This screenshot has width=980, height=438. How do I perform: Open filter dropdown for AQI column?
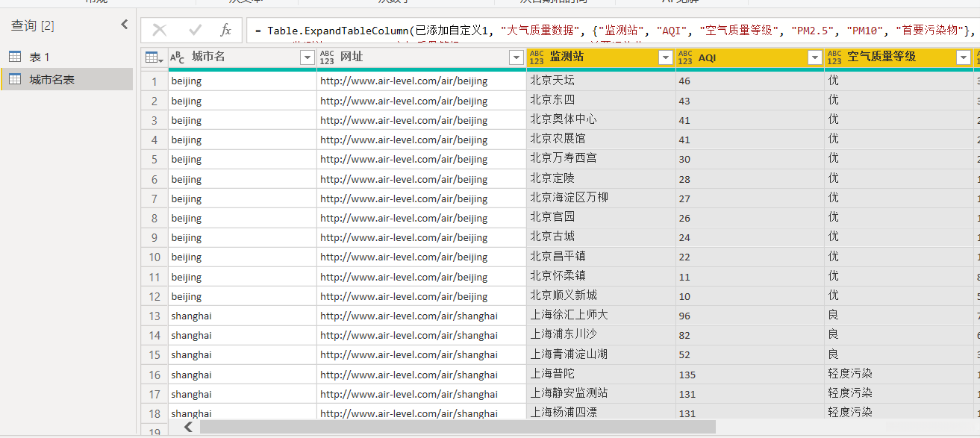click(814, 57)
